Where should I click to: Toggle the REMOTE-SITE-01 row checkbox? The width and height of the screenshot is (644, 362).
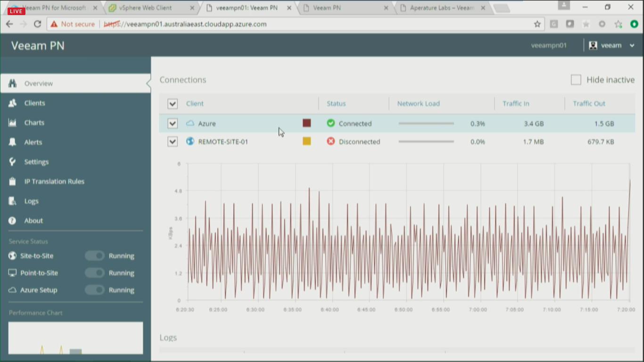[173, 141]
